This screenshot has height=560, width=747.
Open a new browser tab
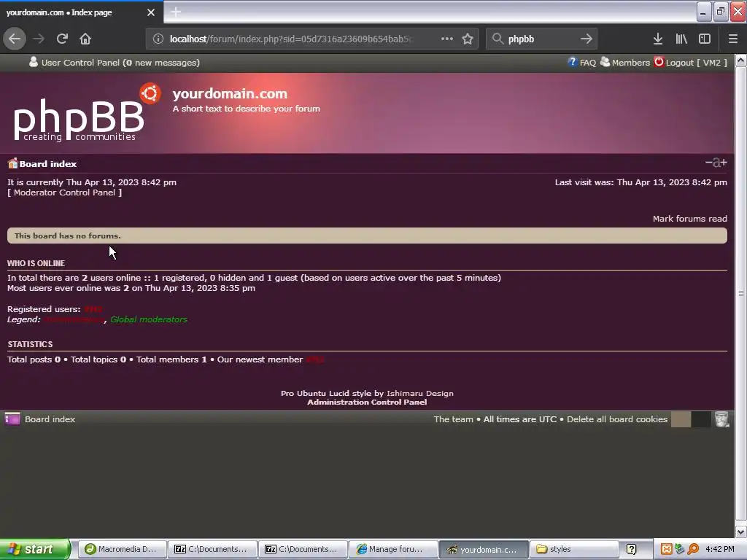(x=176, y=12)
